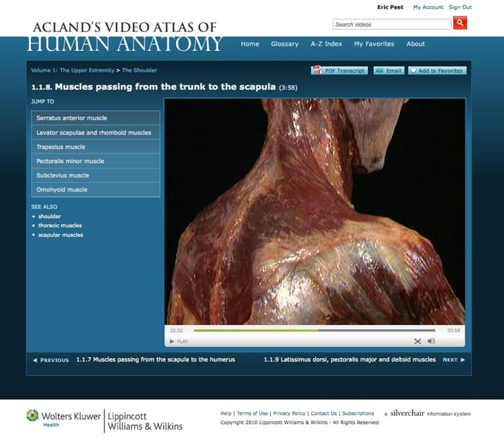The image size is (504, 446).
Task: Click the red search magnifier button
Action: tap(460, 23)
